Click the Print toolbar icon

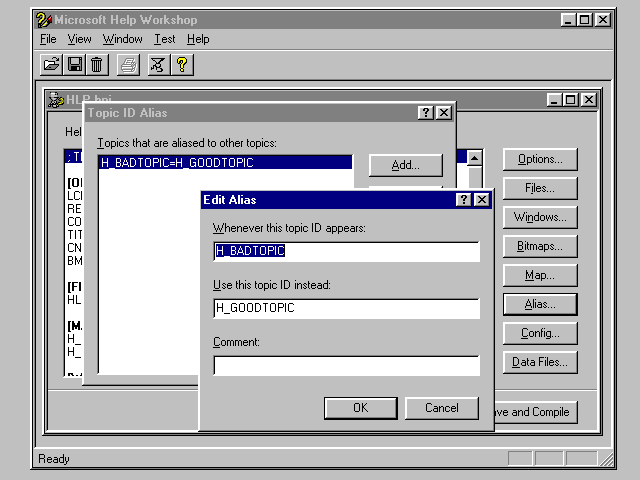click(128, 65)
